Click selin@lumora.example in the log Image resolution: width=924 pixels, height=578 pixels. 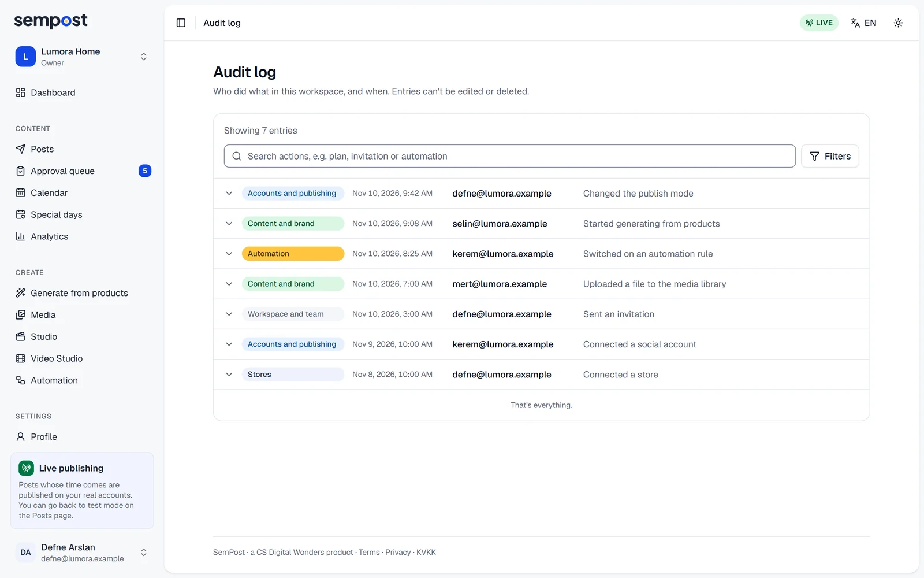tap(500, 224)
